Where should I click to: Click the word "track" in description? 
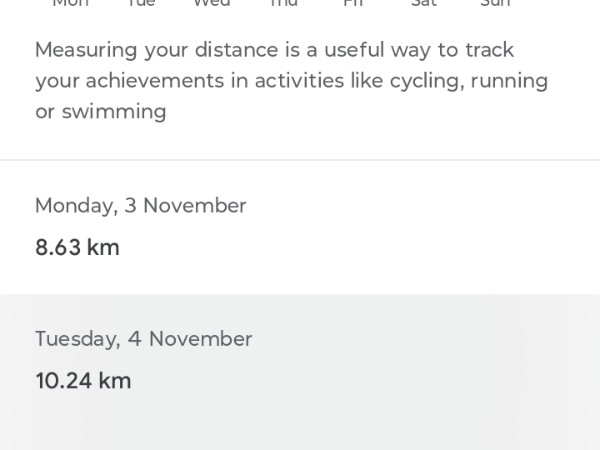[489, 49]
